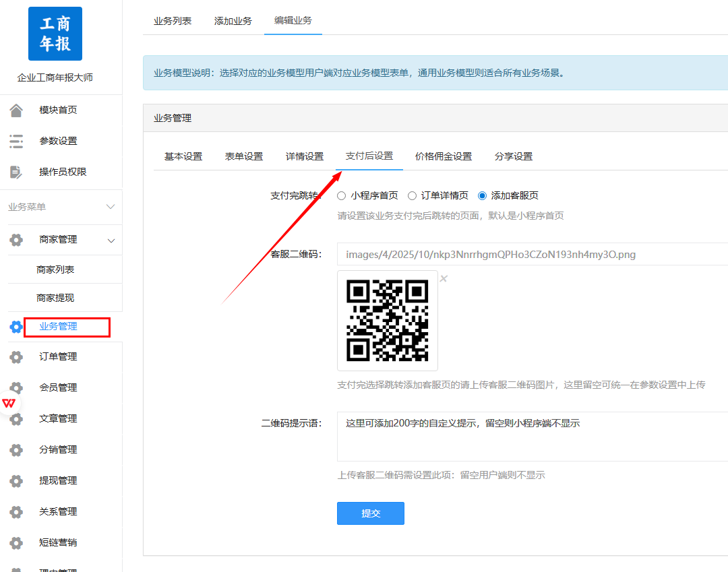Collapse 商家管理 submenu chevron
Viewport: 728px width, 572px height.
111,241
